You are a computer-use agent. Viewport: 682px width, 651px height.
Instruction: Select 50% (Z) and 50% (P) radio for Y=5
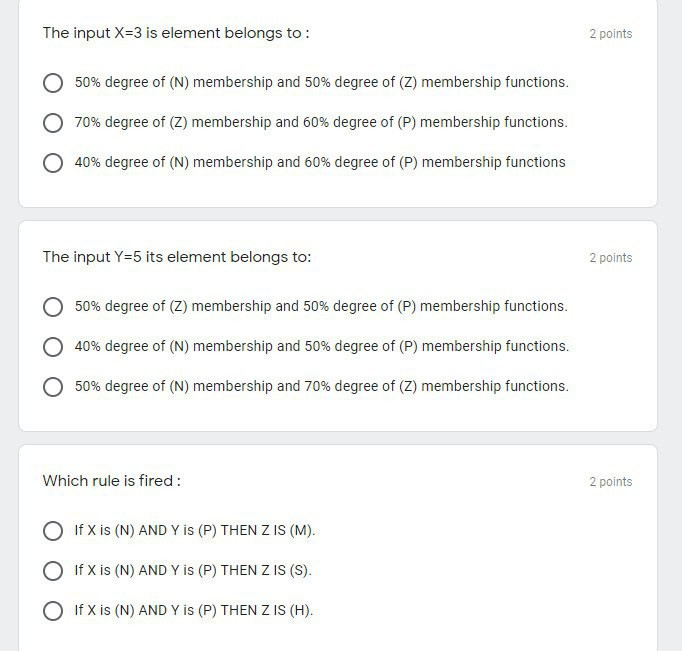[53, 307]
